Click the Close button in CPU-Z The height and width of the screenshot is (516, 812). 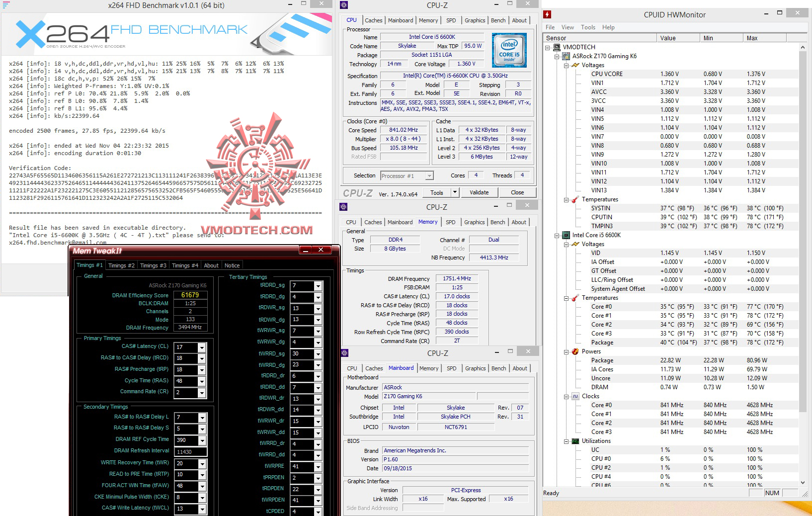pos(517,192)
